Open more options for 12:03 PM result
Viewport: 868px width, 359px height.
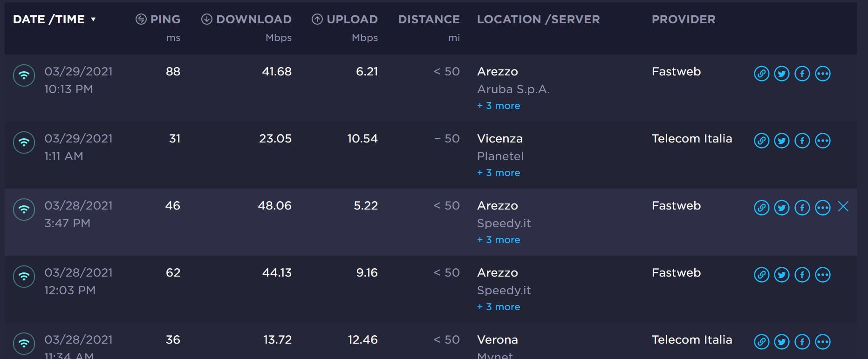(x=823, y=275)
